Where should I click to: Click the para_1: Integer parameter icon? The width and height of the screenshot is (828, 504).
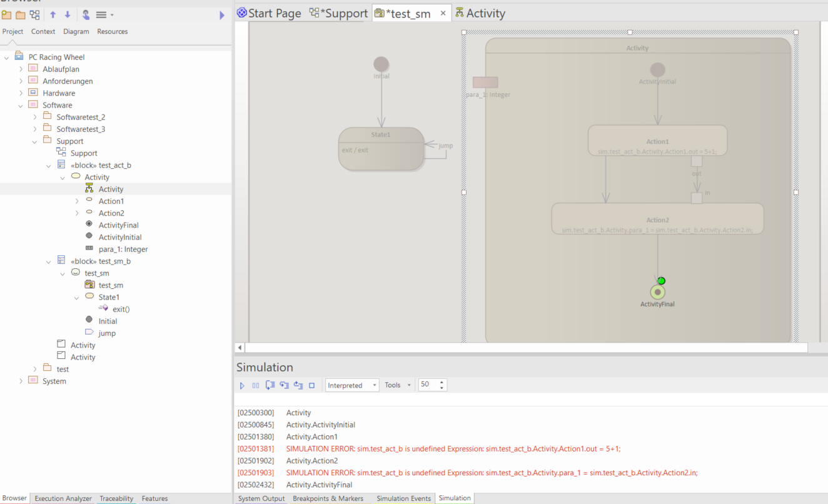89,249
